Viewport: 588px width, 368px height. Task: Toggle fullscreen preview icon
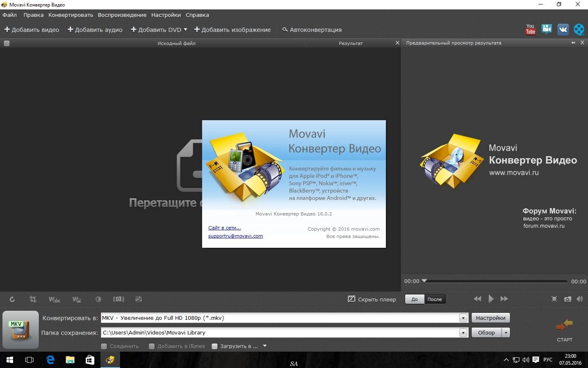point(554,299)
